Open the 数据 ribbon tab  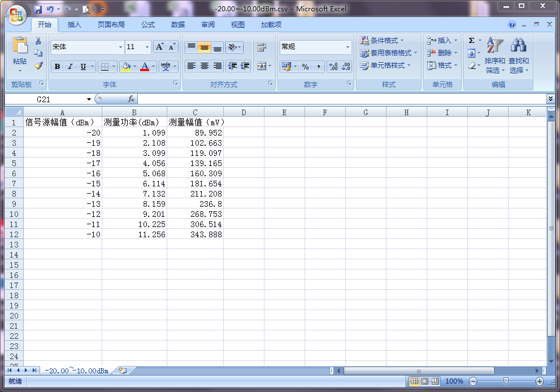point(178,25)
